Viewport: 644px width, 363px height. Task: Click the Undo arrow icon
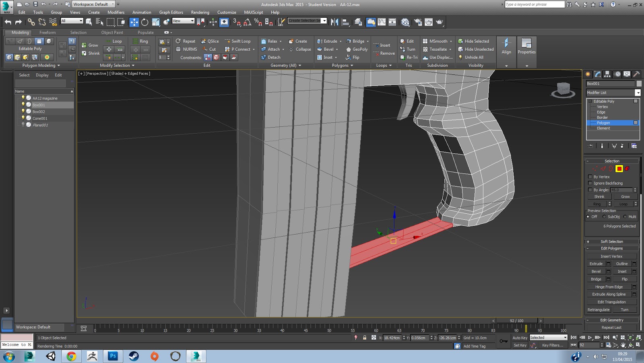pyautogui.click(x=8, y=22)
